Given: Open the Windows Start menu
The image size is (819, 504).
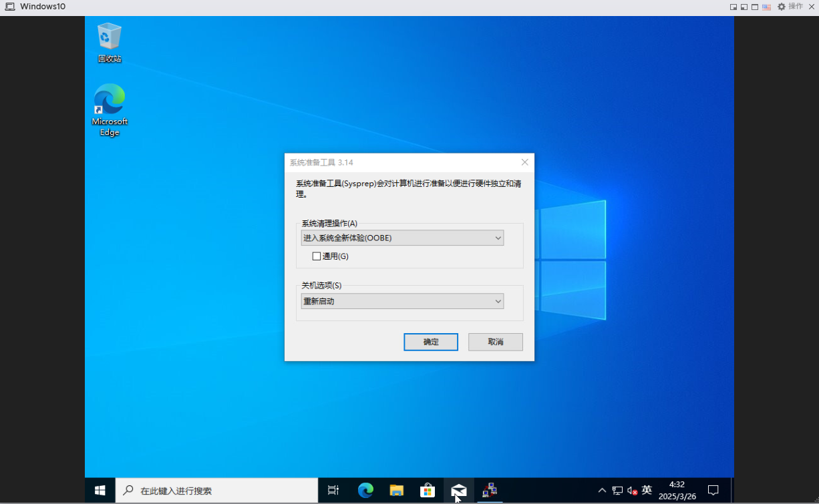Looking at the screenshot, I should tap(100, 491).
